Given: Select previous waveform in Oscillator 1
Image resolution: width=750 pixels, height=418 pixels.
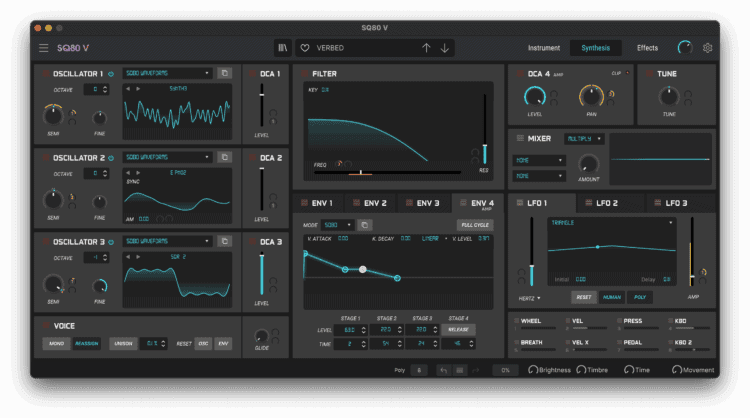Looking at the screenshot, I should 128,89.
